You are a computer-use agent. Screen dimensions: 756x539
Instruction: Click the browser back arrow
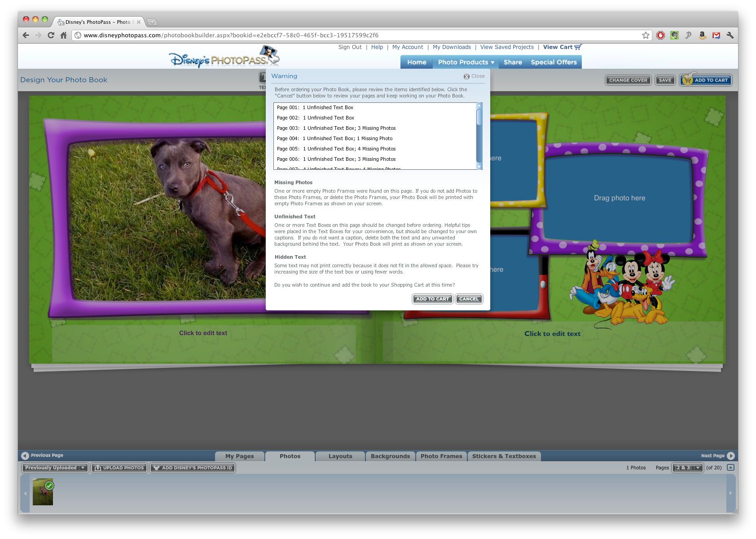26,35
